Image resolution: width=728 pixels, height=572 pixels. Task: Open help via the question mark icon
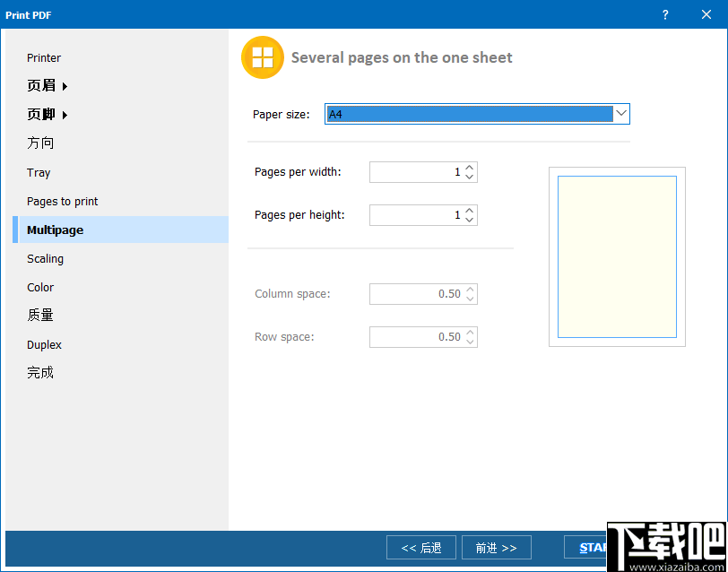(664, 14)
